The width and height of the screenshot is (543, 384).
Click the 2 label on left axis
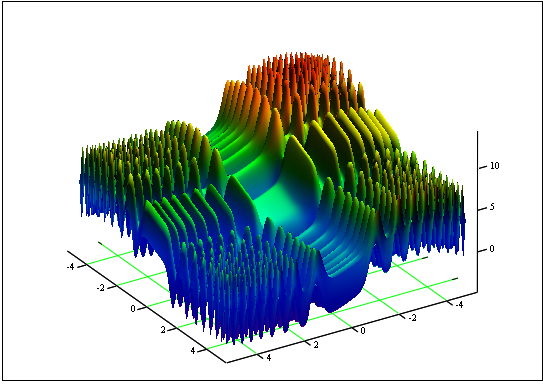[163, 330]
